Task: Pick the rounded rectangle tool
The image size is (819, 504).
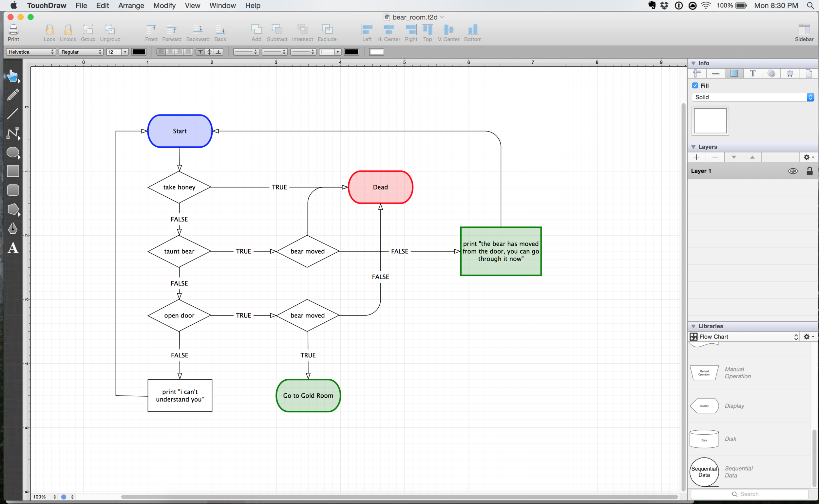Action: click(13, 190)
